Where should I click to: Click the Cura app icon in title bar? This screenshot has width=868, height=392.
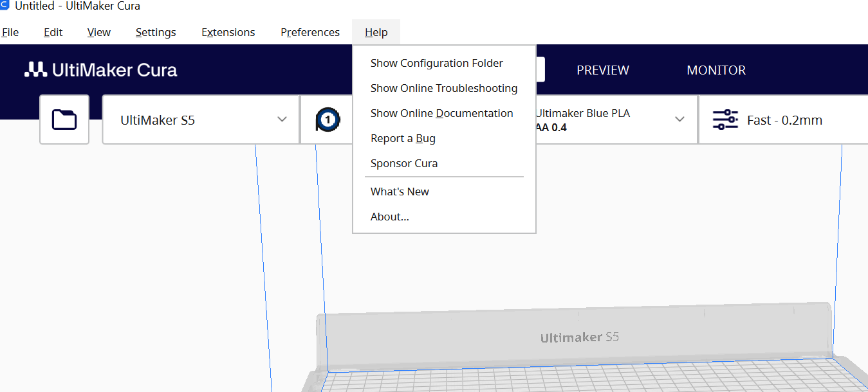(x=5, y=6)
